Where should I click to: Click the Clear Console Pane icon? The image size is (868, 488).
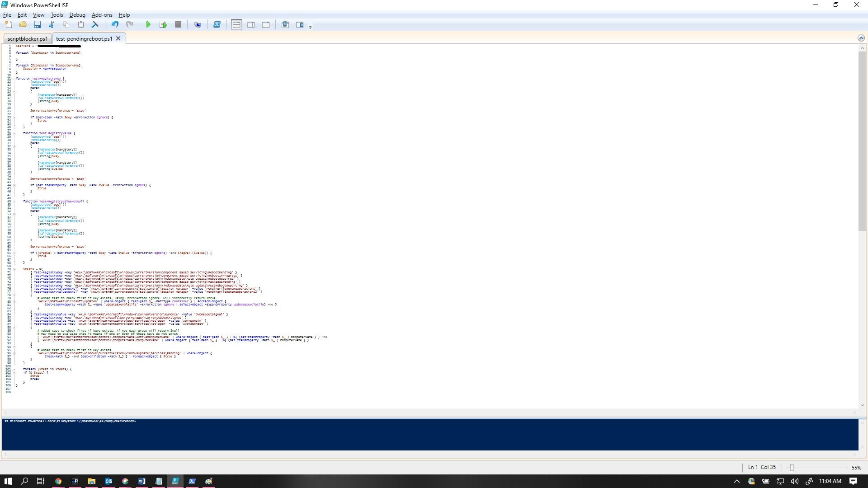[95, 25]
